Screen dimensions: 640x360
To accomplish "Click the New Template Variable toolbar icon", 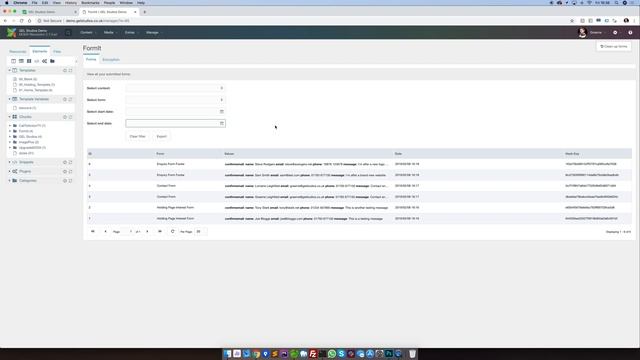I will [21, 61].
